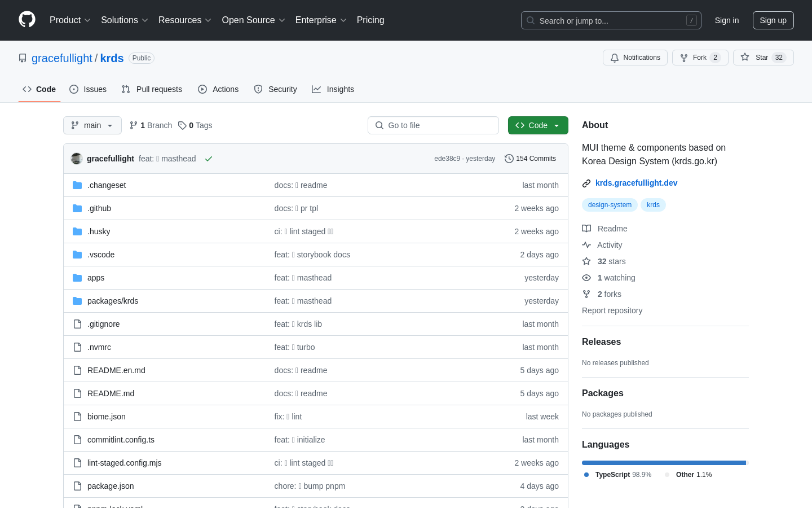Expand the Solutions menu
812x508 pixels.
point(125,20)
